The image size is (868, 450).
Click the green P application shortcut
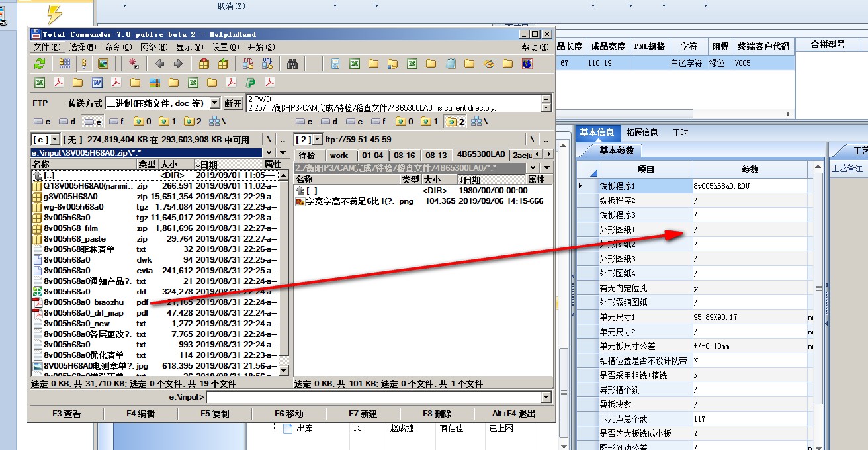click(x=251, y=83)
